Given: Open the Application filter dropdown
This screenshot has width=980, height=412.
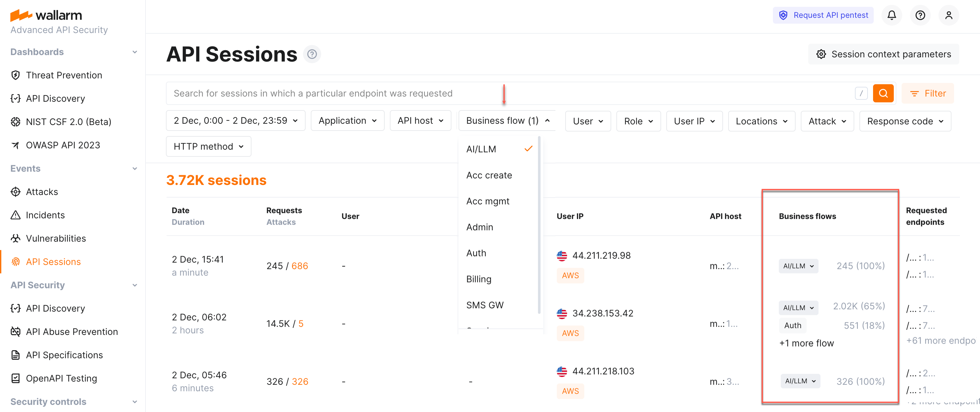Looking at the screenshot, I should click(347, 120).
